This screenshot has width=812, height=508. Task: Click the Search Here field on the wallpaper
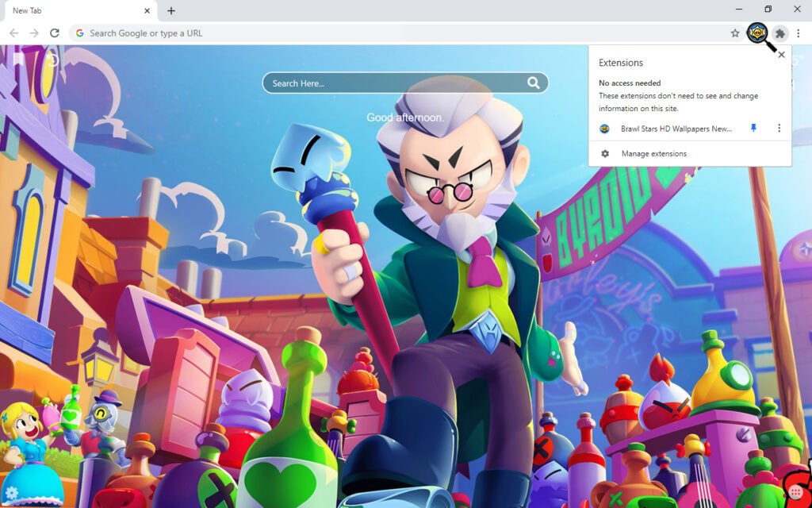(x=381, y=83)
